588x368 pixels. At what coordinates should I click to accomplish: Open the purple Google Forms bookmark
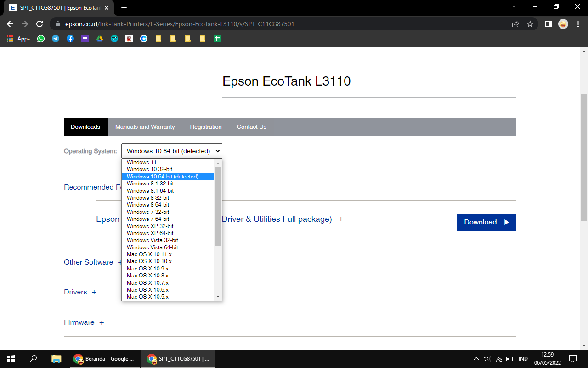click(85, 39)
